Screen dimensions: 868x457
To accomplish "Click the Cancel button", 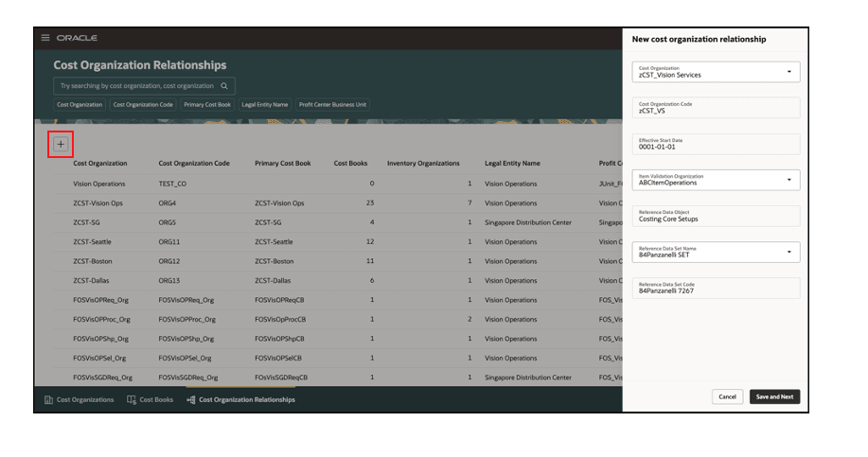I will pyautogui.click(x=727, y=396).
